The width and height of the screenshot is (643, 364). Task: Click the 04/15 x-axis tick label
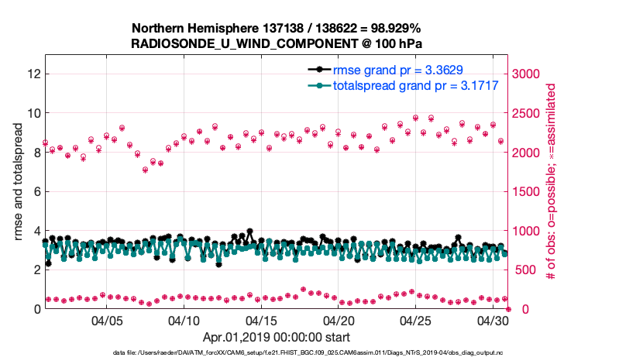tap(261, 321)
